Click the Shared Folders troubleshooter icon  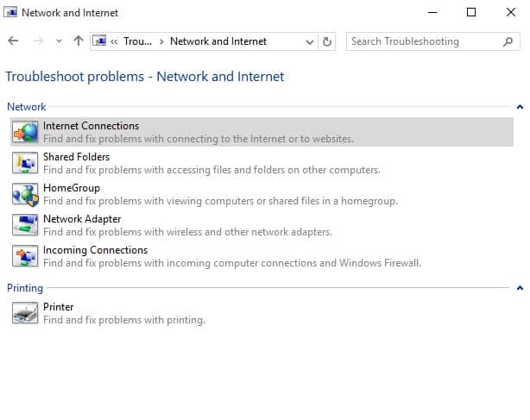[x=25, y=163]
